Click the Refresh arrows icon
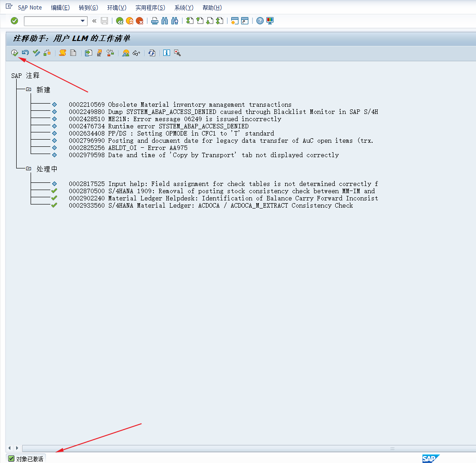Viewport: 476px width, 463px height. 152,53
